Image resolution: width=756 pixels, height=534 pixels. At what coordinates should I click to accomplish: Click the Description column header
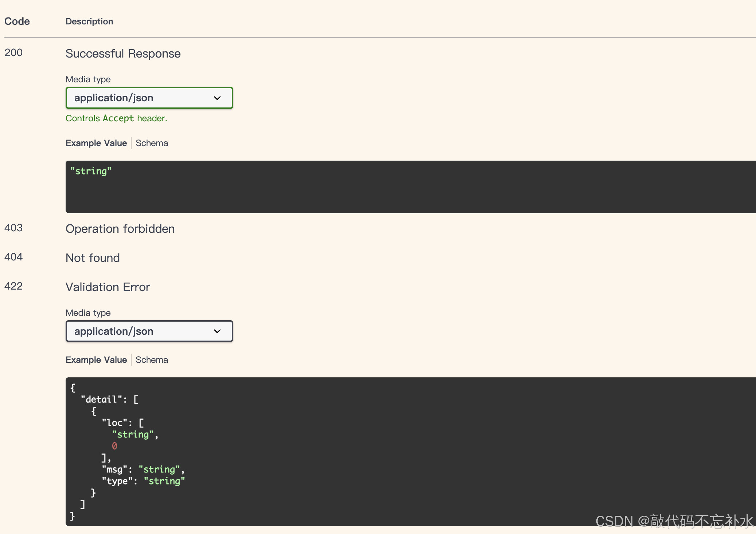(x=89, y=21)
